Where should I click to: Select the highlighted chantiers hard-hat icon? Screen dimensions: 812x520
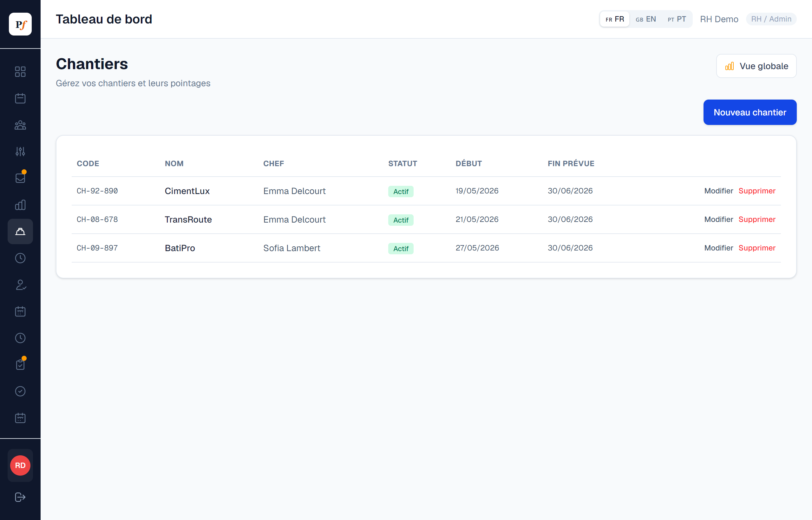20,231
